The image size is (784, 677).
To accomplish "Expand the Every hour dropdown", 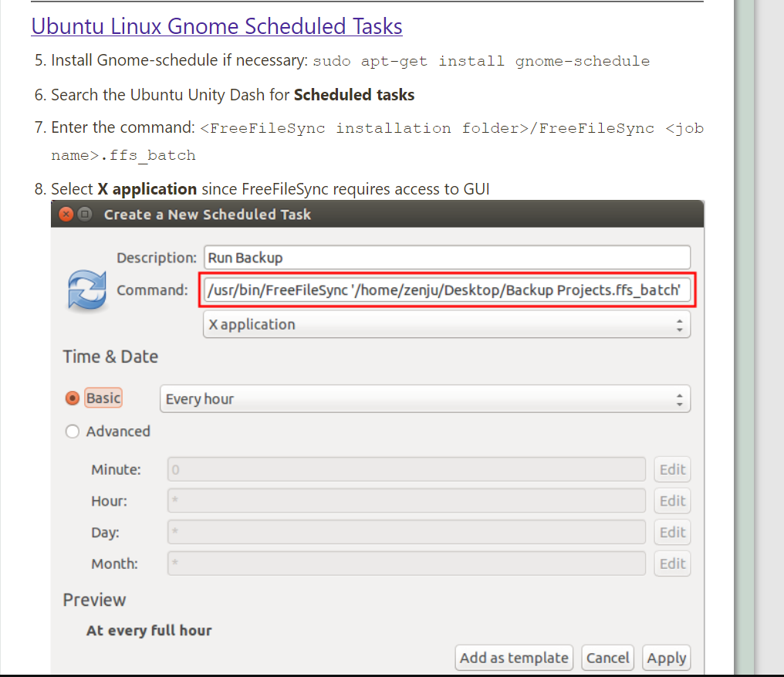I will coord(425,399).
